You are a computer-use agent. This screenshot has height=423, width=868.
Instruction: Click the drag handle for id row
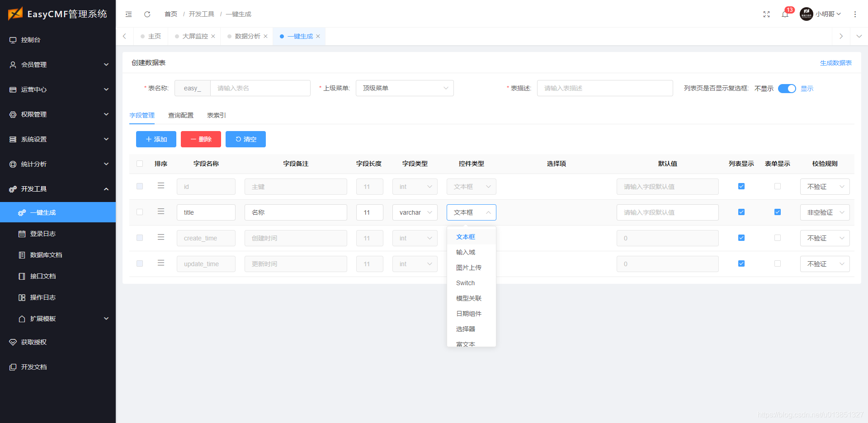[161, 186]
